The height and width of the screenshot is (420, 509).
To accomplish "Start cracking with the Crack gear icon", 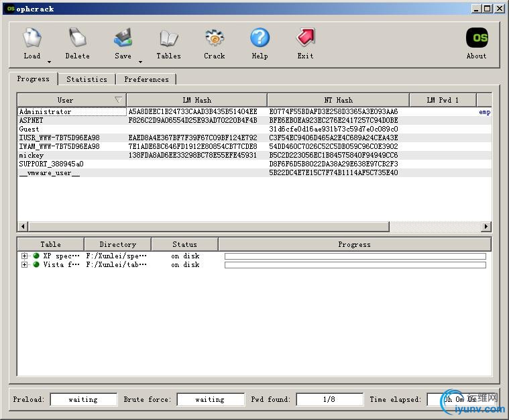I will click(x=214, y=38).
